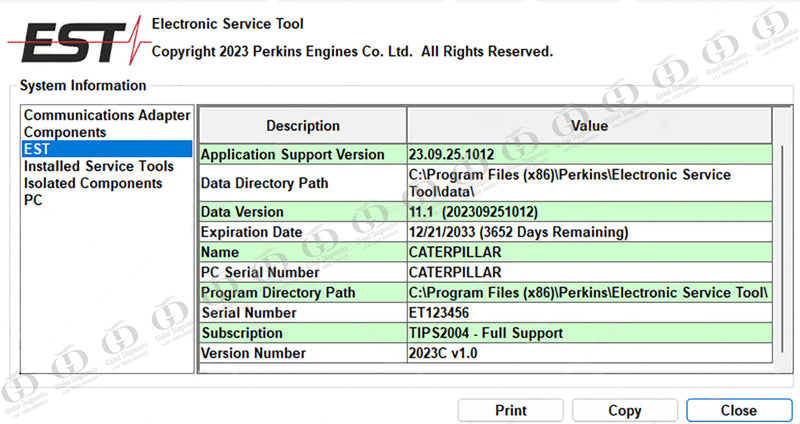
Task: Click Program Directory Path value
Action: (589, 292)
